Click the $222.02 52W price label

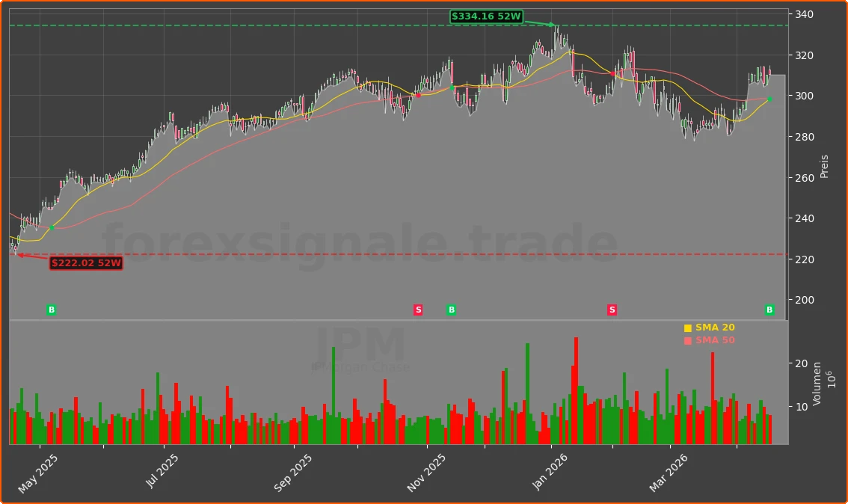tap(86, 262)
